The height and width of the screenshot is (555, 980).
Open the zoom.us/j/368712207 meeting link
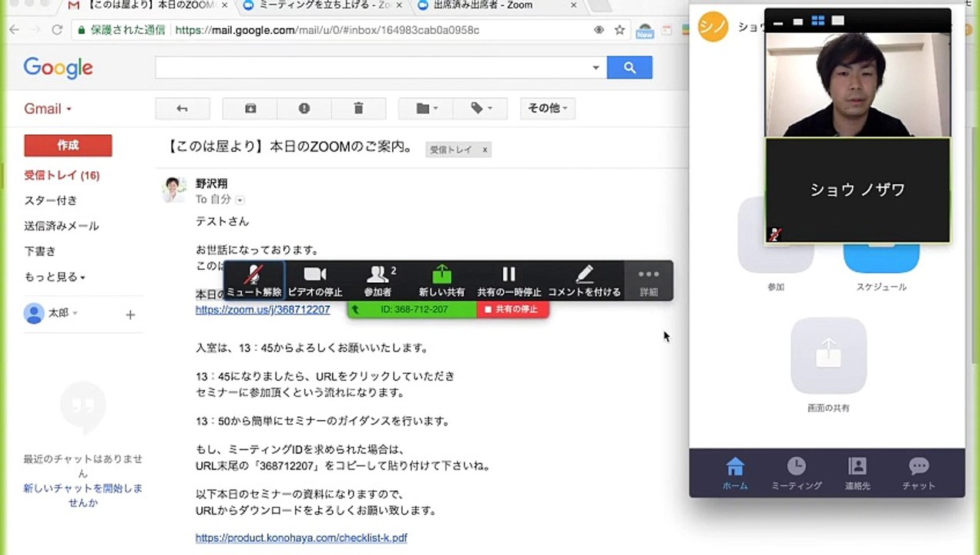(x=263, y=309)
